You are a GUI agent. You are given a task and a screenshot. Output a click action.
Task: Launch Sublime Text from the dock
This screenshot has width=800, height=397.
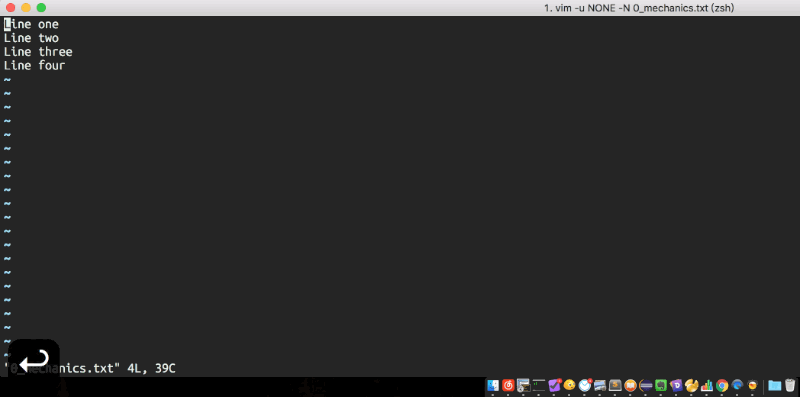[615, 385]
